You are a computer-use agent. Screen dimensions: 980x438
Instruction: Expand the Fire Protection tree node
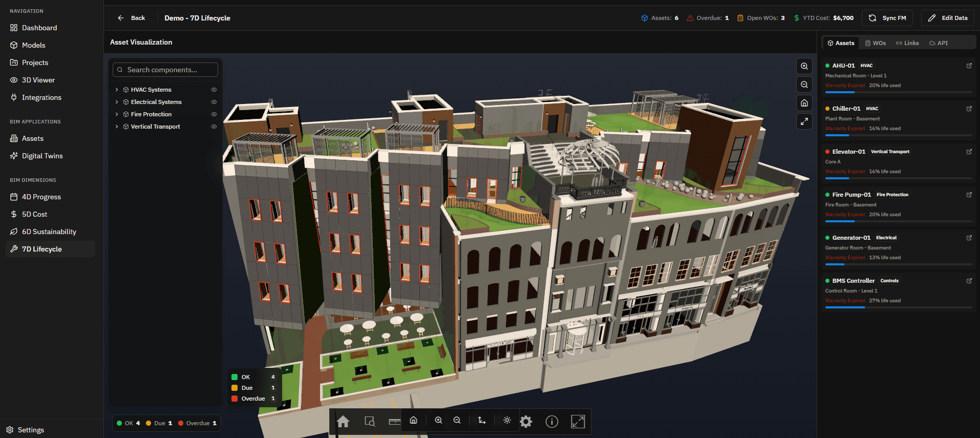click(x=117, y=114)
